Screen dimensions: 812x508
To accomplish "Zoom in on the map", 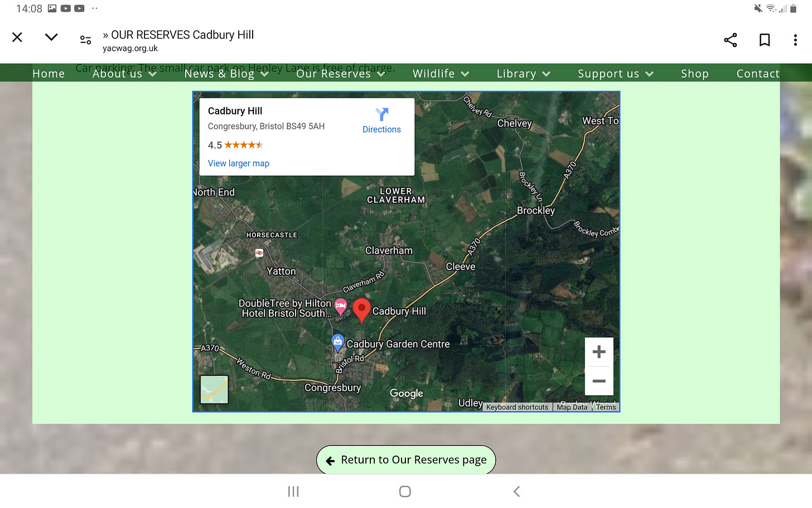I will (x=599, y=352).
